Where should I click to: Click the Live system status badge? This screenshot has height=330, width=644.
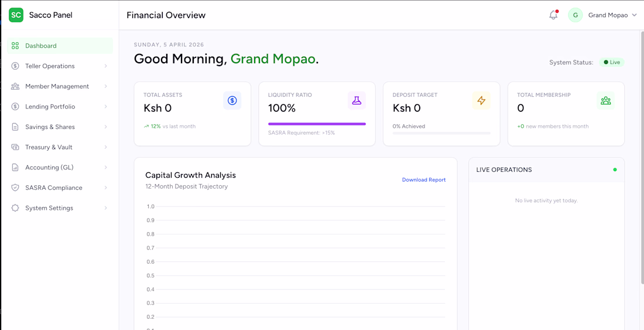click(x=612, y=62)
